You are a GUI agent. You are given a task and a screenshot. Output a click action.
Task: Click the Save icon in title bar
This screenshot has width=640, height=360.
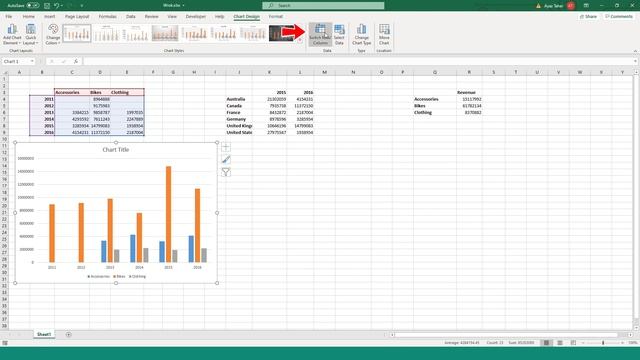(x=47, y=6)
